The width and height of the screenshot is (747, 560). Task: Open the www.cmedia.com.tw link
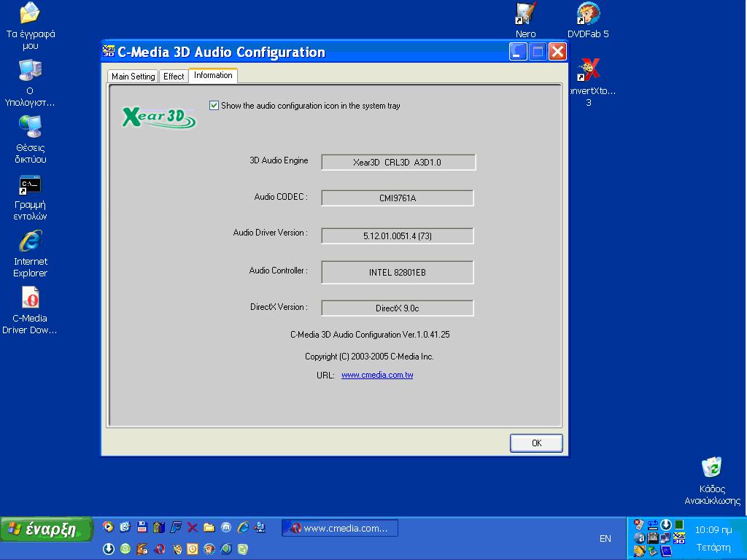coord(377,375)
